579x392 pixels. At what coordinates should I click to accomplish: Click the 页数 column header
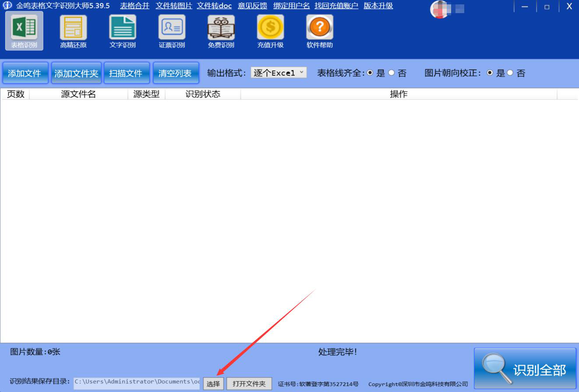16,94
